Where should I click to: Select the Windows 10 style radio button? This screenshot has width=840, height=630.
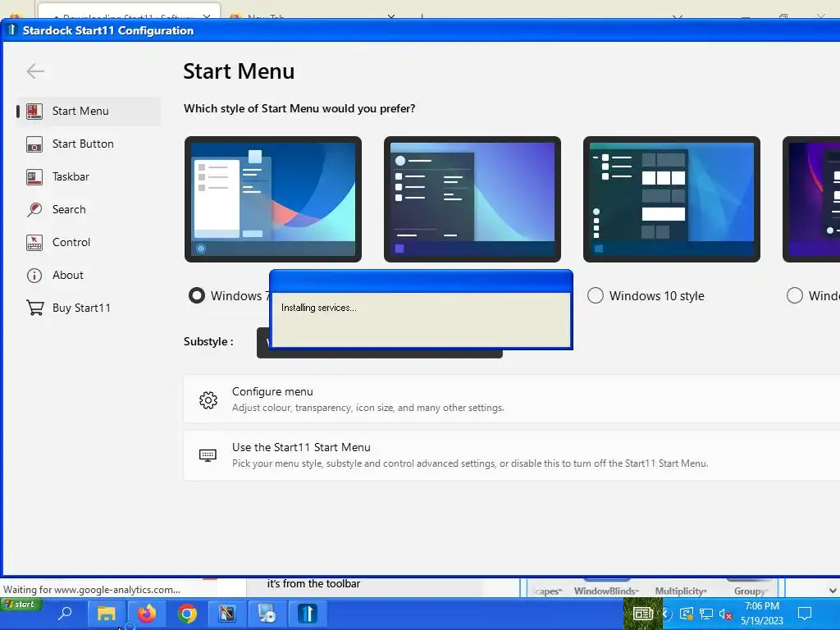596,295
